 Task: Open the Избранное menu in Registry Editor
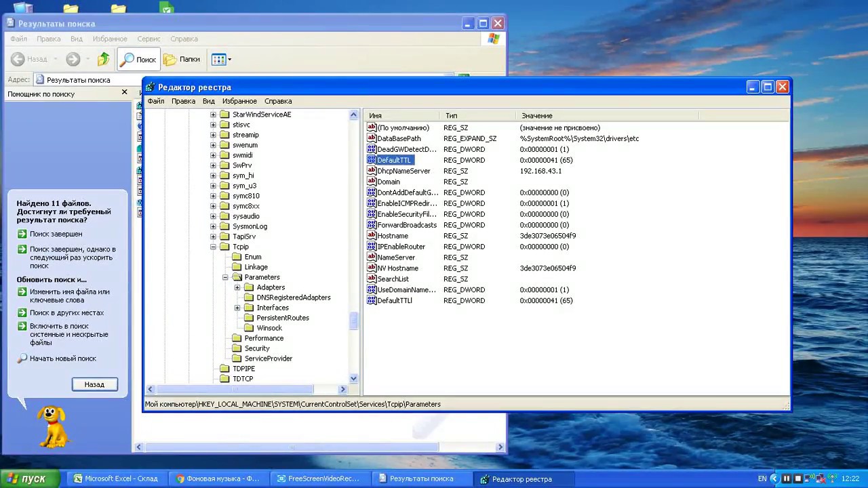[239, 101]
